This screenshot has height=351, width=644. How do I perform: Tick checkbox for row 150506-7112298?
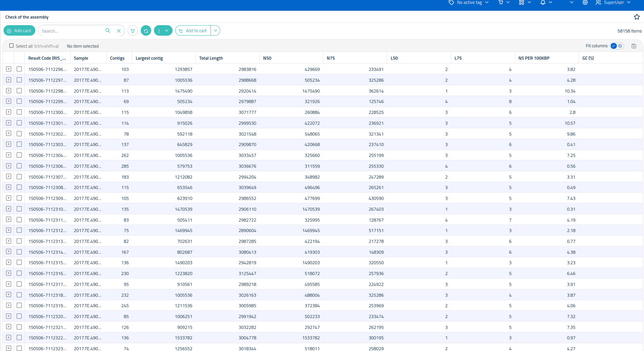click(x=19, y=91)
